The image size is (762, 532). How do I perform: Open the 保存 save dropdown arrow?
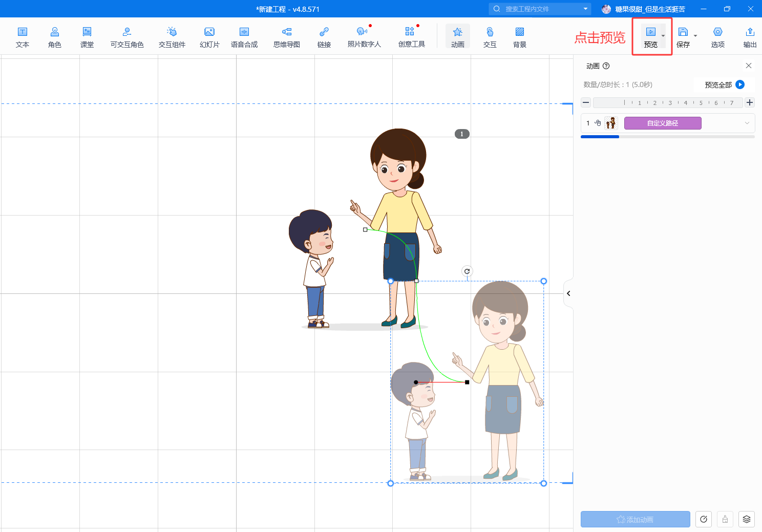coord(695,36)
